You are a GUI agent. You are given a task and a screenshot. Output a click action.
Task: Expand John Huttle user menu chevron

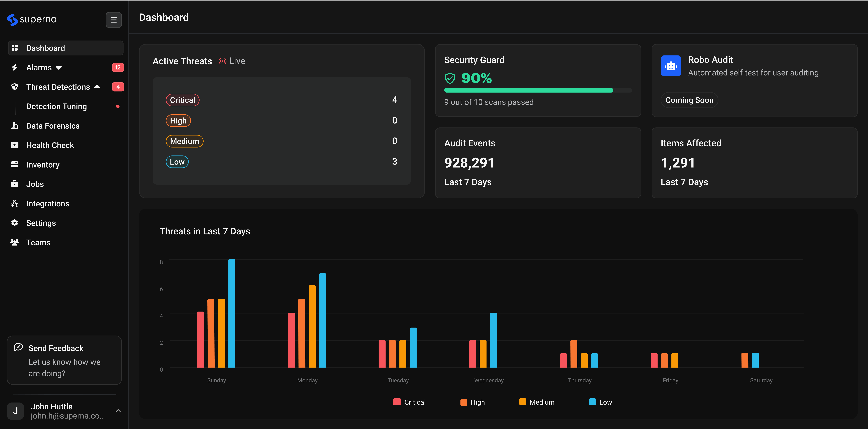click(118, 410)
